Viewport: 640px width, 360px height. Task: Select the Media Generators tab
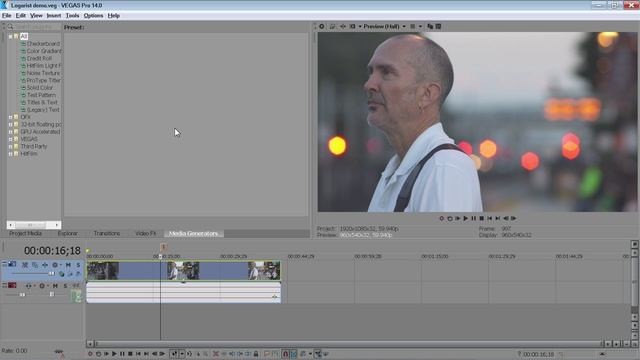point(193,233)
